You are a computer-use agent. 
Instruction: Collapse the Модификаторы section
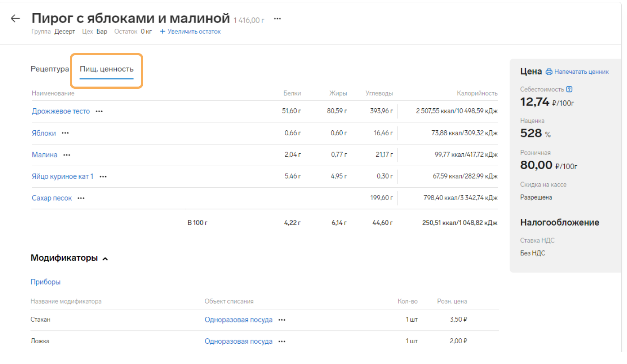[105, 259]
